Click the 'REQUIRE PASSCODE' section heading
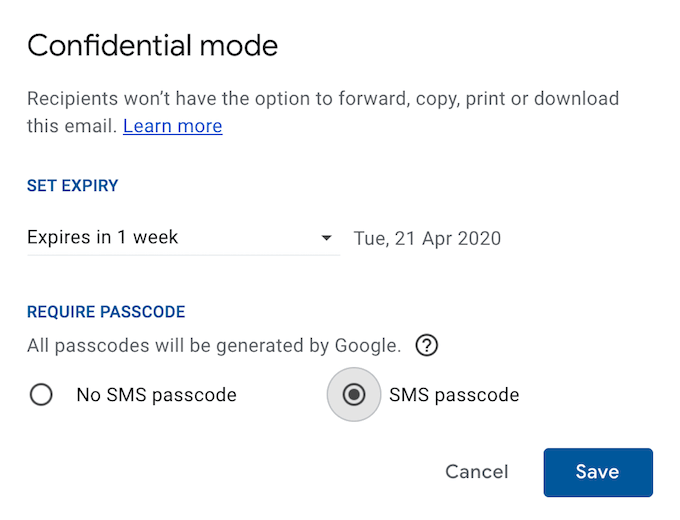The width and height of the screenshot is (680, 520). [x=106, y=312]
